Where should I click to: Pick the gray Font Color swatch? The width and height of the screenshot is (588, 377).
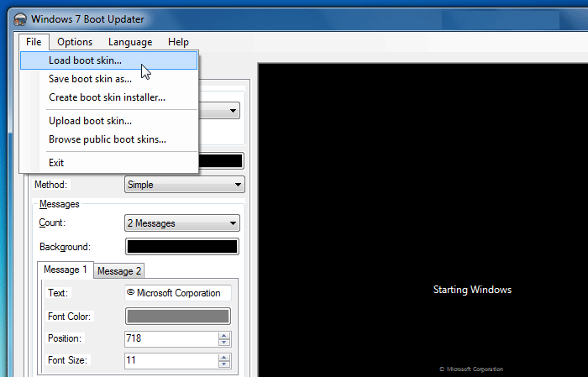click(178, 317)
